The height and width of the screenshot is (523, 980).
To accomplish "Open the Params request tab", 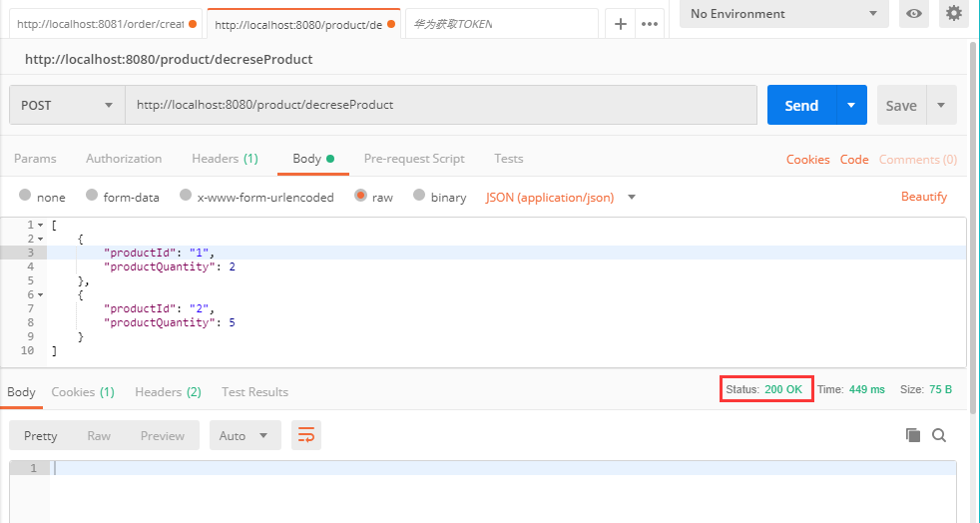I will coord(35,159).
